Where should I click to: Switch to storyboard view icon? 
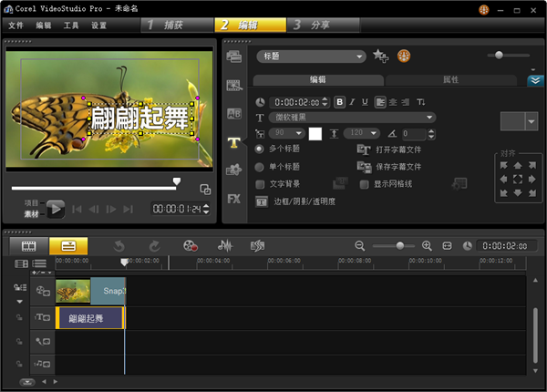tap(29, 245)
